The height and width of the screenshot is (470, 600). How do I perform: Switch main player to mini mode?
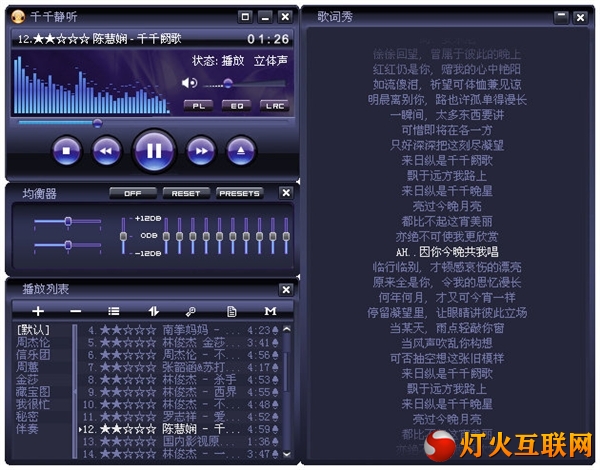click(x=245, y=16)
